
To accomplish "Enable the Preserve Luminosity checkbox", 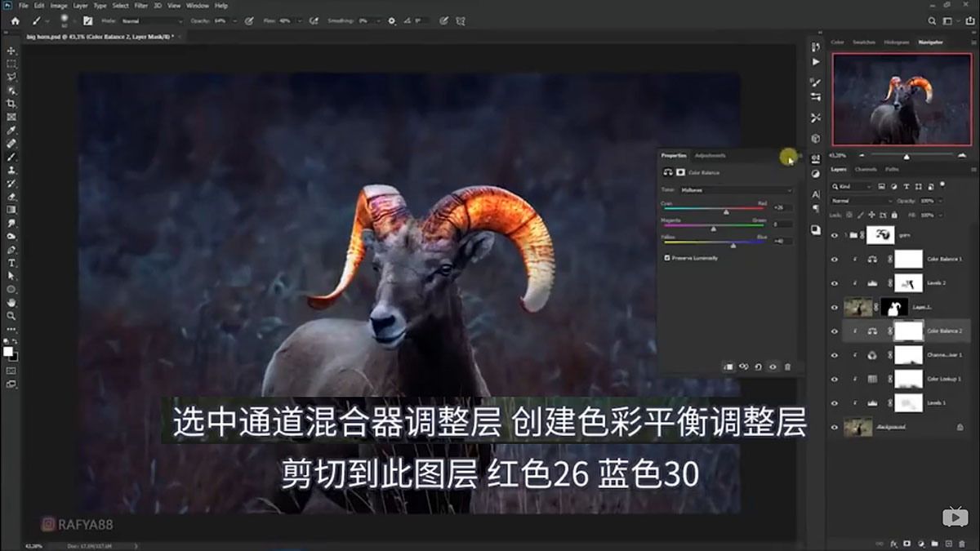I will tap(668, 258).
